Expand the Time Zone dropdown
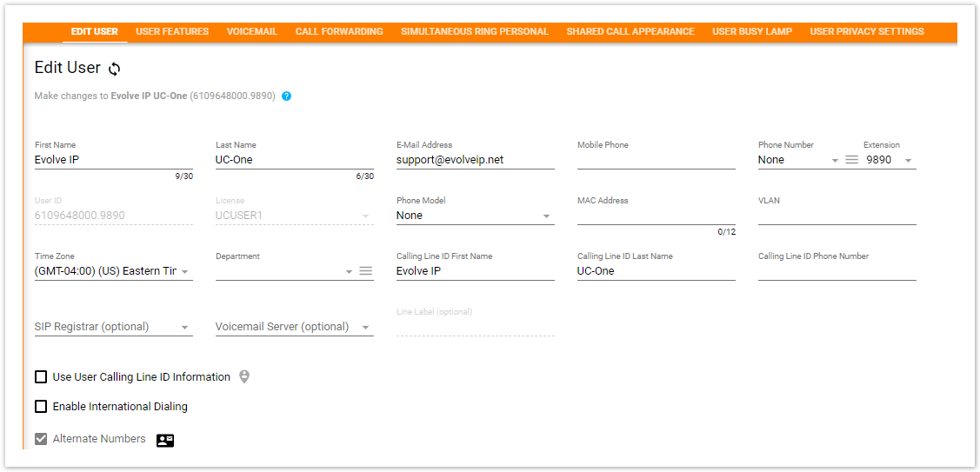This screenshot has width=980, height=472. click(x=185, y=272)
